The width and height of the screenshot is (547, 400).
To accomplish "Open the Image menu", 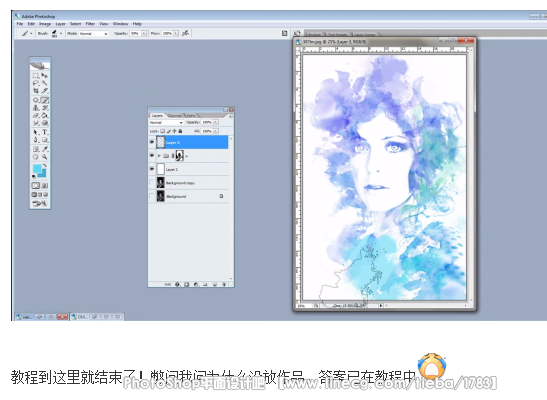I will [x=45, y=24].
